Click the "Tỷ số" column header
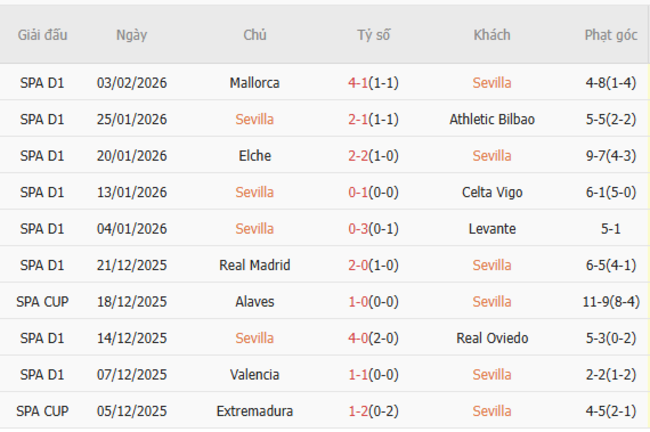The width and height of the screenshot is (650, 432). (373, 34)
